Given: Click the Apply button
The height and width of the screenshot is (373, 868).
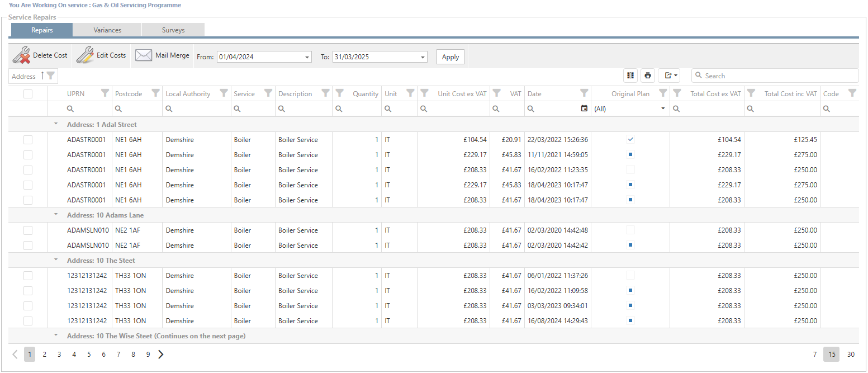Looking at the screenshot, I should (450, 57).
